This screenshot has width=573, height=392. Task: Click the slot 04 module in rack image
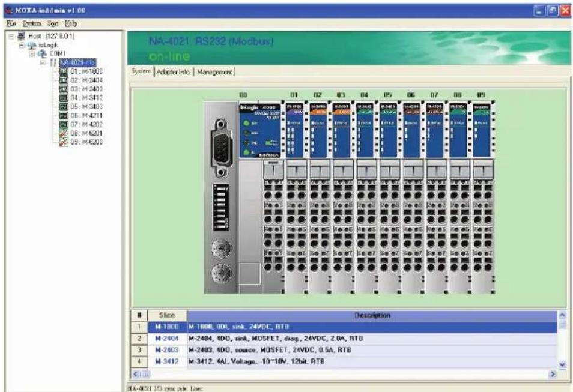(x=365, y=198)
